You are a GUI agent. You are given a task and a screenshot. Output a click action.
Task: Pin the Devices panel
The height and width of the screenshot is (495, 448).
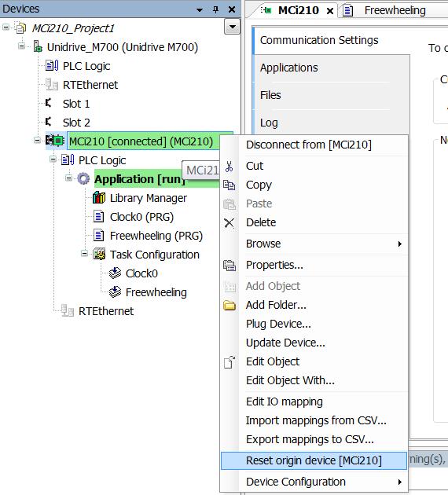tap(215, 9)
